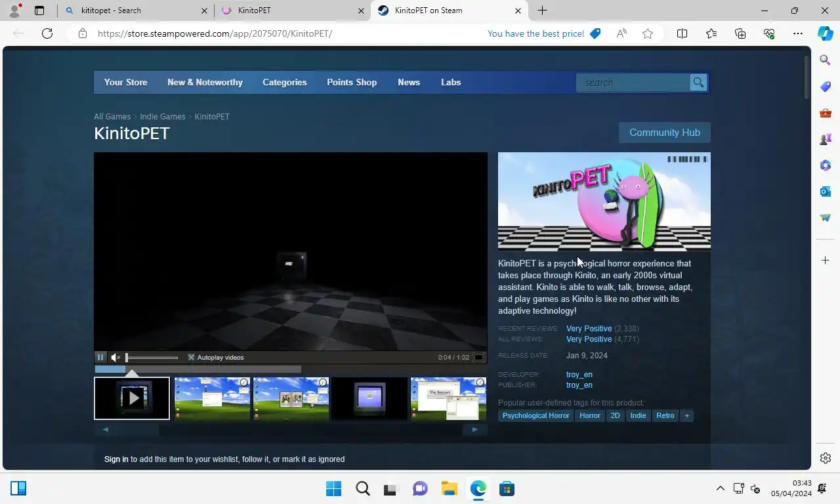Add a sidebar app with plus
Image resolution: width=840 pixels, height=504 pixels.
point(826,261)
